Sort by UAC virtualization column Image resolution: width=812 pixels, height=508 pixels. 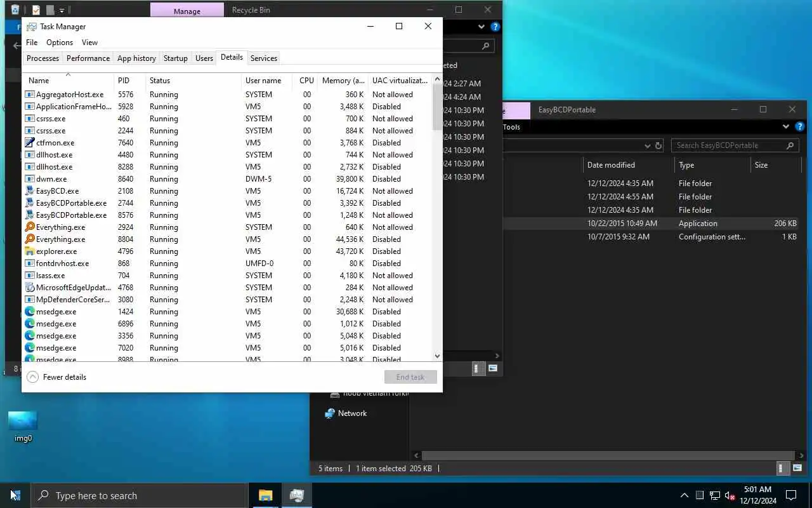(400, 81)
